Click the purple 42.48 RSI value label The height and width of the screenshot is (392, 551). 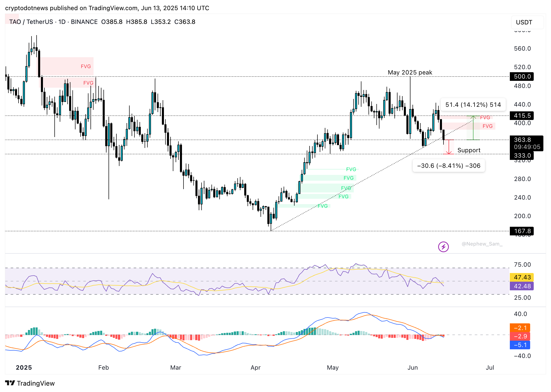pos(522,286)
